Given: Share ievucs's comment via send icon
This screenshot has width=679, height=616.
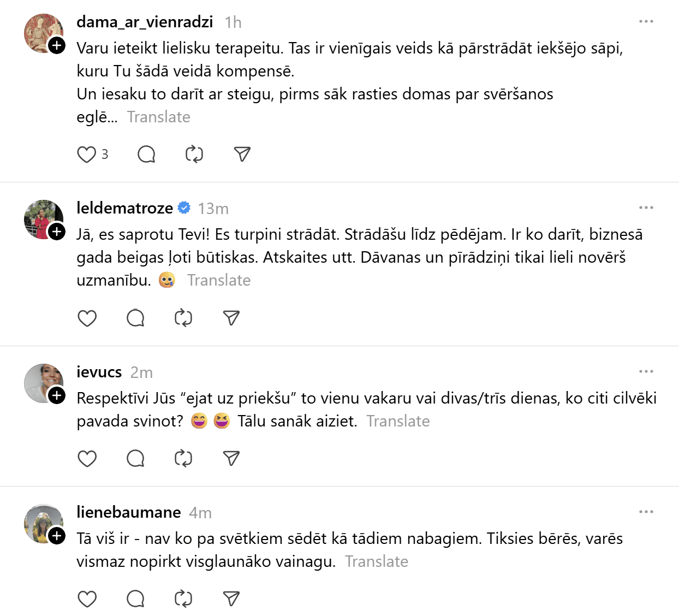Looking at the screenshot, I should click(231, 458).
